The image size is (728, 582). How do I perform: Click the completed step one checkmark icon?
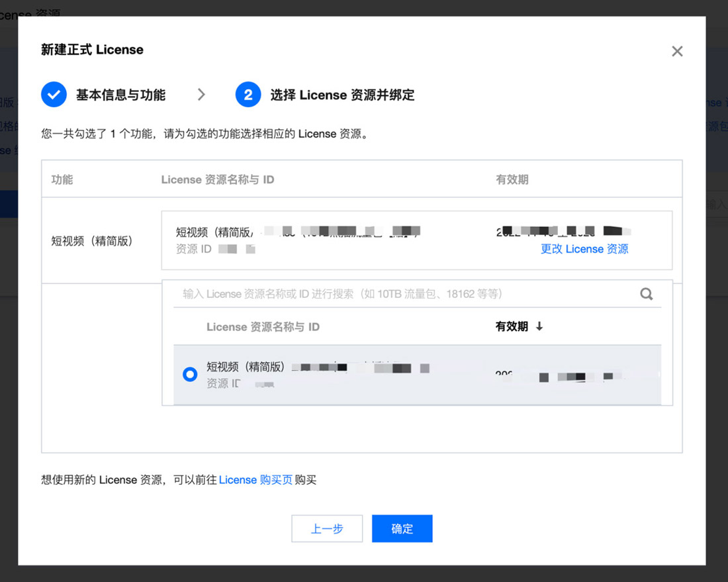tap(54, 95)
